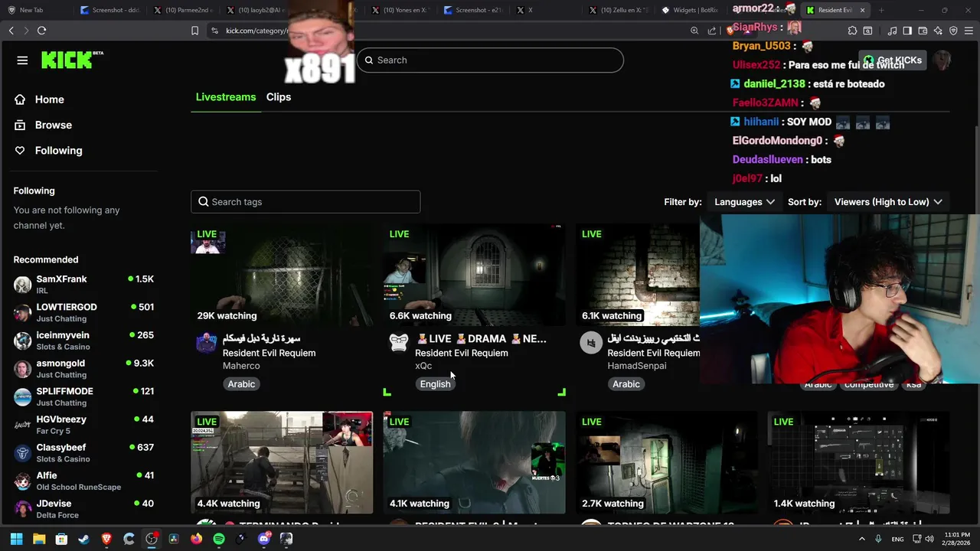Open Brave Leo AI sparkle icon
Viewport: 980px width, 551px height.
[938, 31]
